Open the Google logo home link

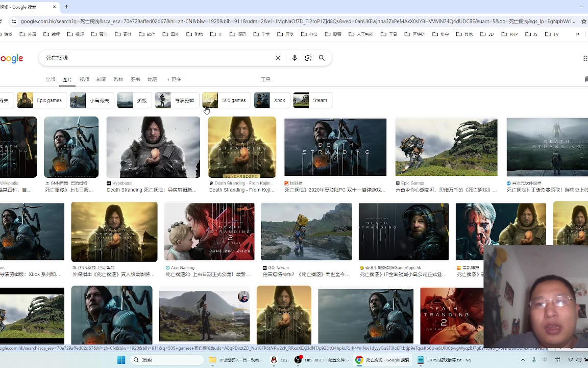(x=12, y=58)
